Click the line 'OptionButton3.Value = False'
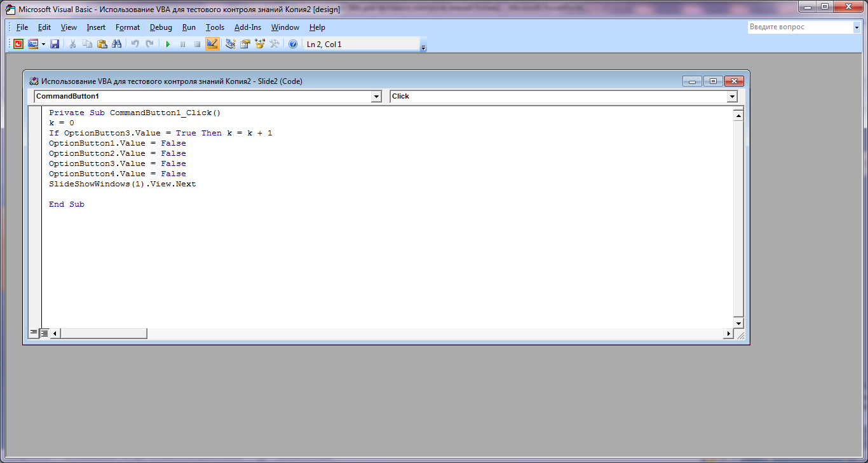The height and width of the screenshot is (463, 868). click(x=118, y=163)
